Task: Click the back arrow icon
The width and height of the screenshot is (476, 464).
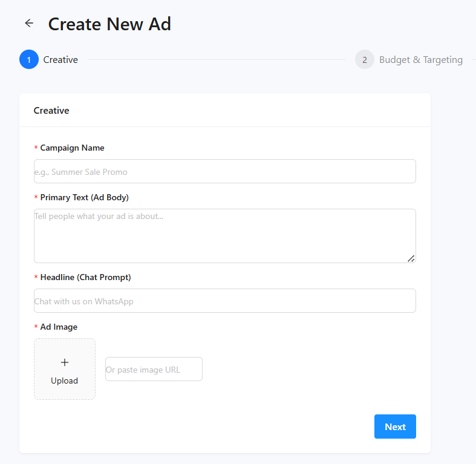Action: 29,24
